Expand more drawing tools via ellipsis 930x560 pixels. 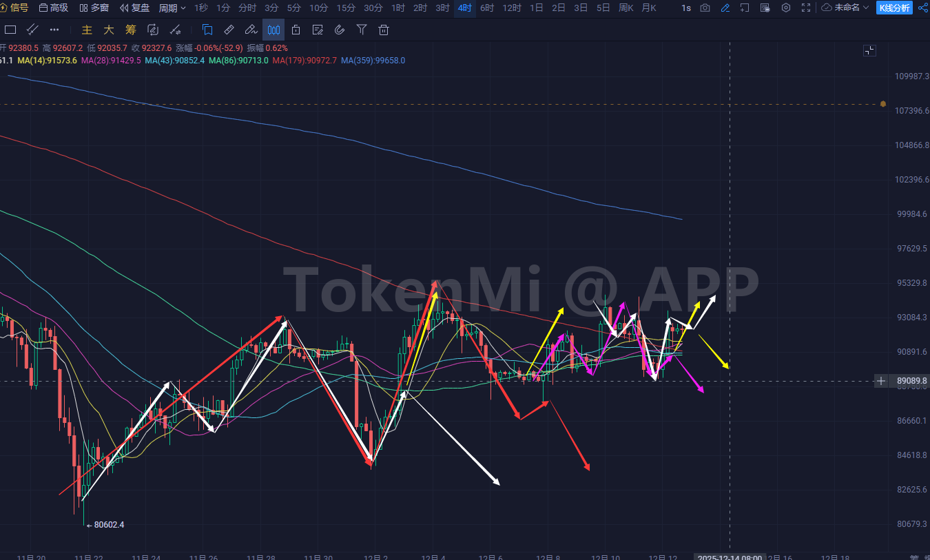[x=54, y=30]
